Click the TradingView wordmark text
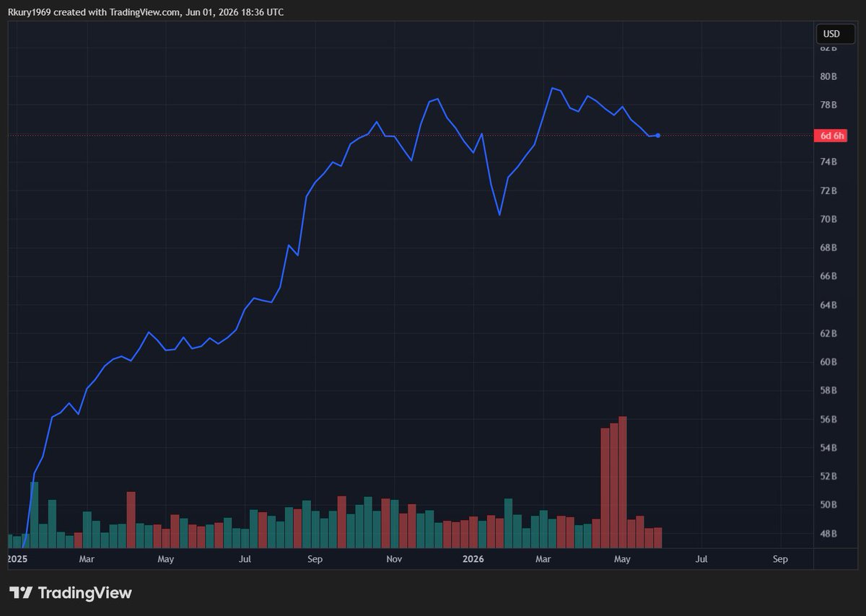866x616 pixels. pyautogui.click(x=84, y=593)
